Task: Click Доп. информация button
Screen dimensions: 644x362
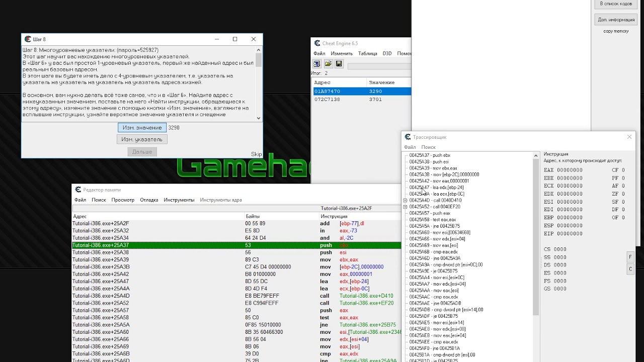Action: (616, 20)
